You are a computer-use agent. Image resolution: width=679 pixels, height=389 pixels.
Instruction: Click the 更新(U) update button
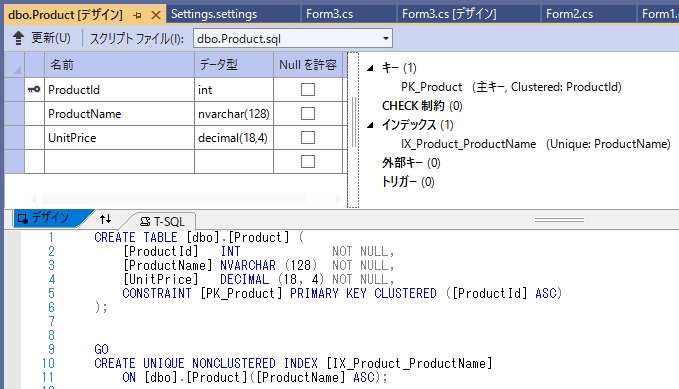[x=51, y=38]
